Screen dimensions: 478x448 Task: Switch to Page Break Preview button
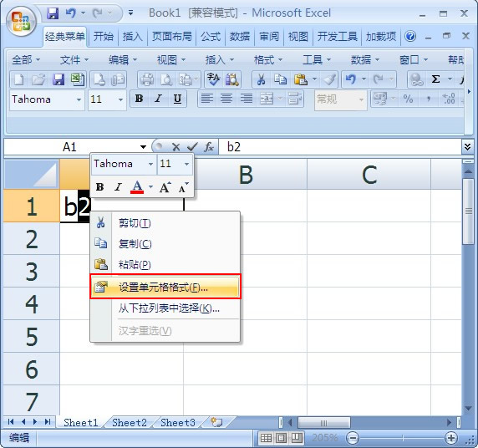pos(296,438)
